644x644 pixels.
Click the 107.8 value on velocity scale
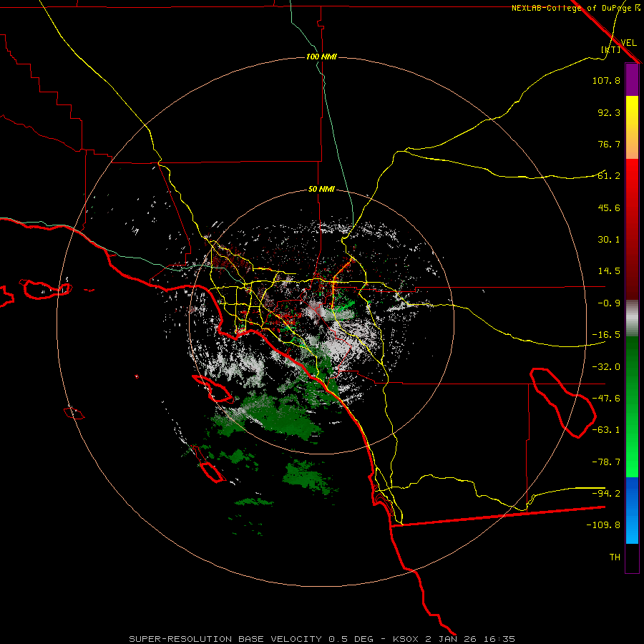point(606,80)
